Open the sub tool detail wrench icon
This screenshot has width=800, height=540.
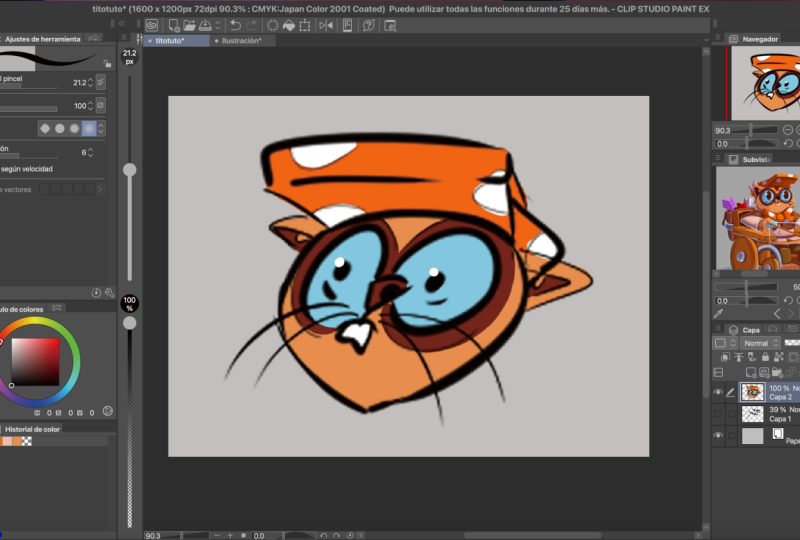point(109,292)
